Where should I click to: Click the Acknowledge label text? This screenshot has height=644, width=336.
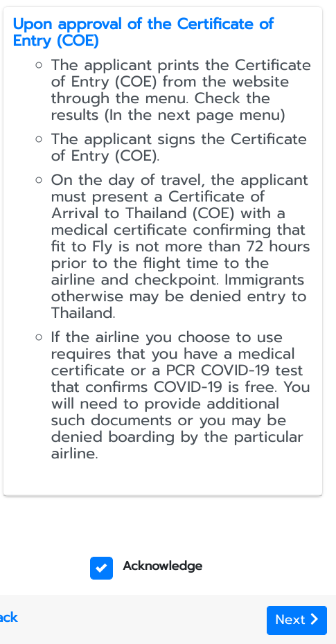(x=162, y=566)
